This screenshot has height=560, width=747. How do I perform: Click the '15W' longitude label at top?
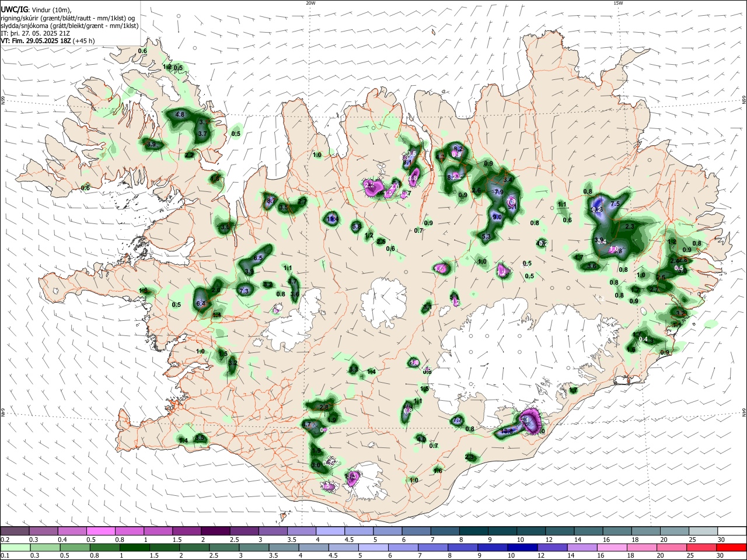[617, 3]
